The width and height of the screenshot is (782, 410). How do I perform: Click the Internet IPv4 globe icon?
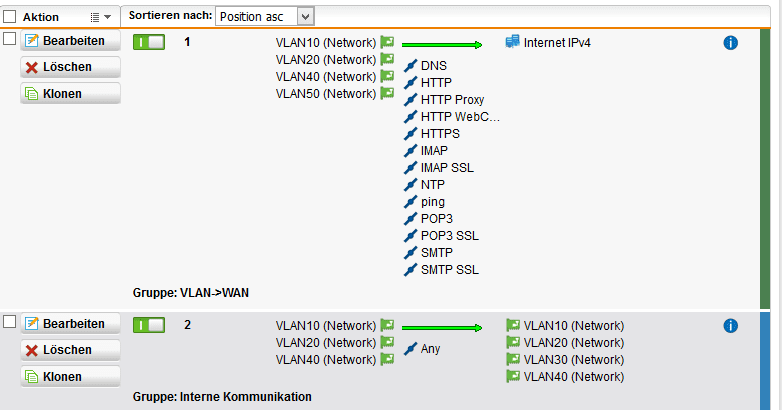tap(514, 42)
